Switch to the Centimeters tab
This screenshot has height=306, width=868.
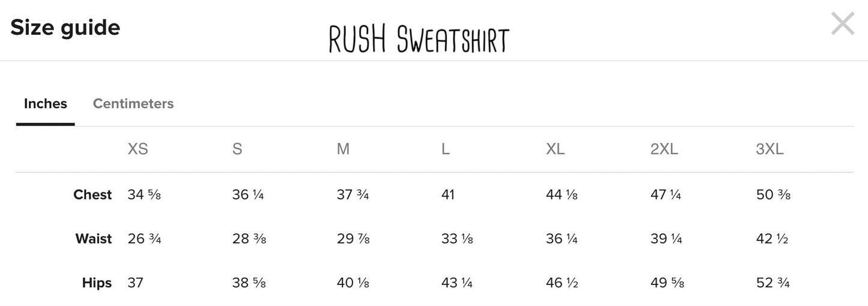tap(133, 103)
